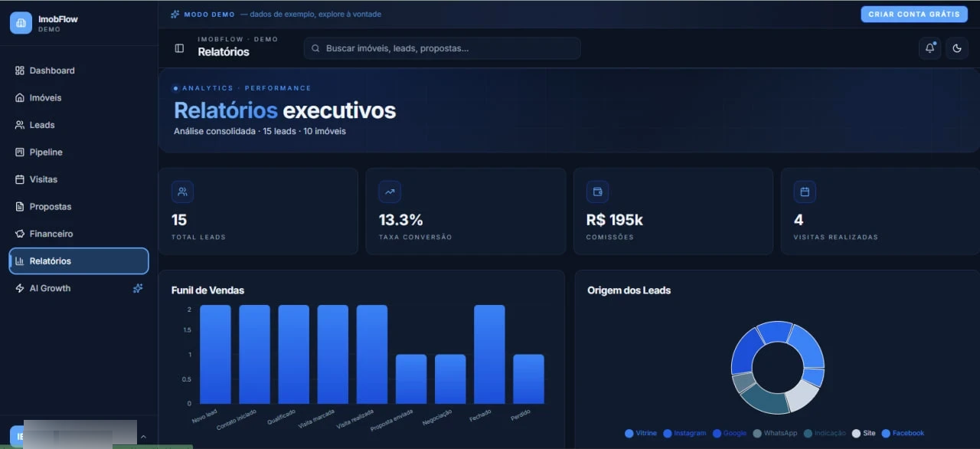Click the Comissões wallet icon
Image resolution: width=980 pixels, height=449 pixels.
[x=597, y=192]
